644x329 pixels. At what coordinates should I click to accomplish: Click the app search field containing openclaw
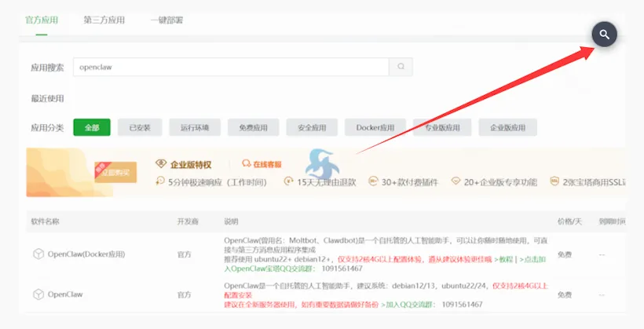231,67
